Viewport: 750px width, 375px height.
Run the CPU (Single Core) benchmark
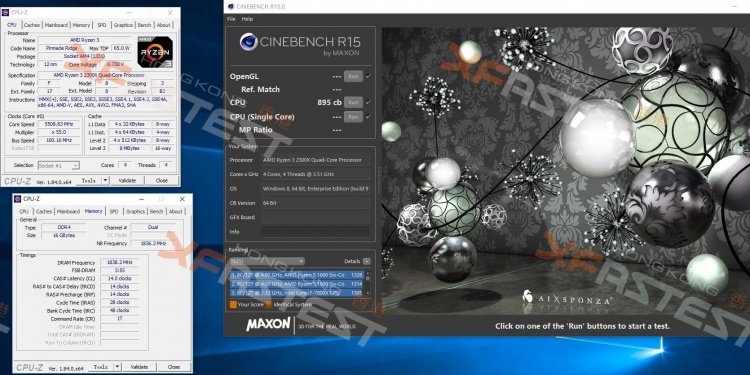tap(353, 117)
